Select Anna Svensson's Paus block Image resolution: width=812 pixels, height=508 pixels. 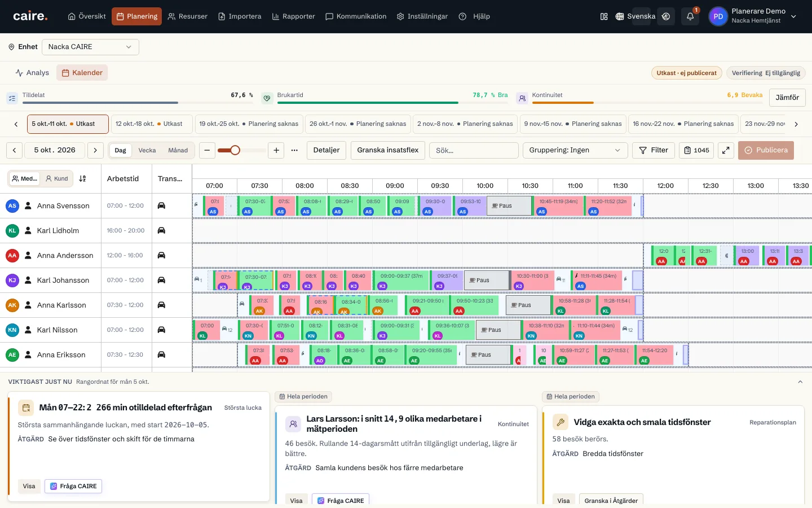[x=509, y=205]
